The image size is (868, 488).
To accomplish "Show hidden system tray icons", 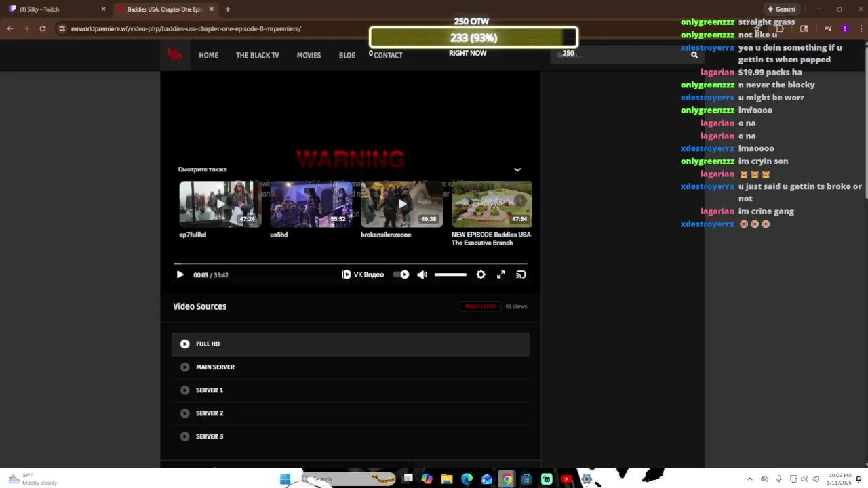I will point(750,479).
